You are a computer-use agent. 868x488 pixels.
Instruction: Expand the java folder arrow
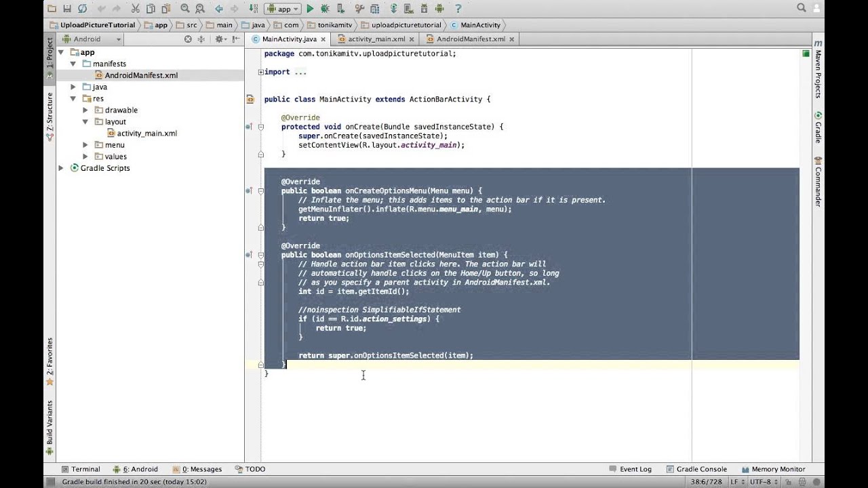73,87
